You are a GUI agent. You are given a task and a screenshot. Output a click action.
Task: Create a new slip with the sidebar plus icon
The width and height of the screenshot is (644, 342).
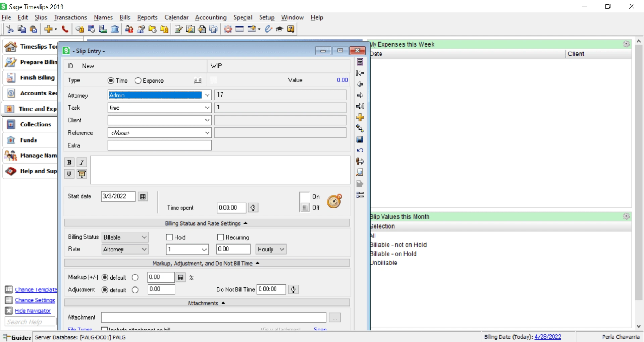click(360, 117)
